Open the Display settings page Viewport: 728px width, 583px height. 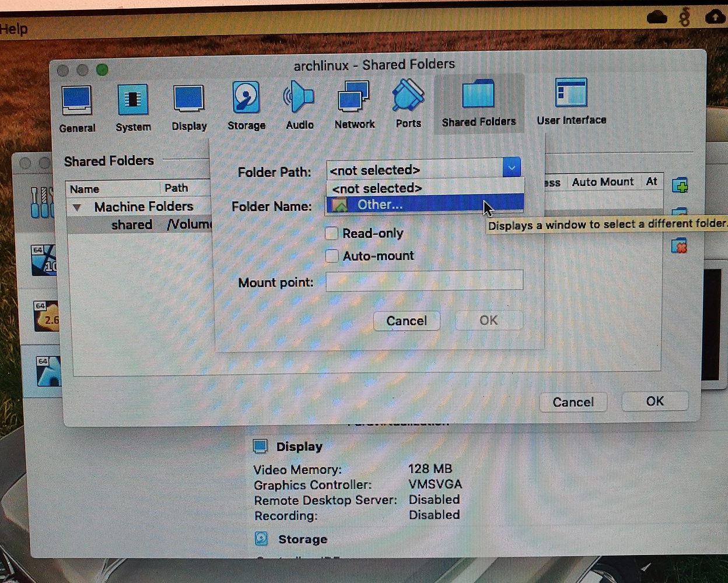[188, 105]
